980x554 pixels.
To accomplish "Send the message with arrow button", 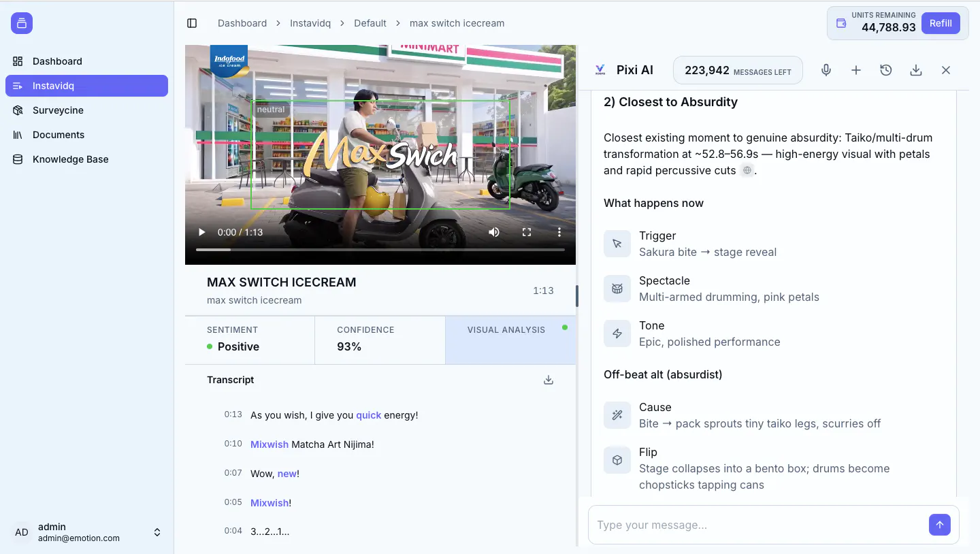I will coord(940,525).
